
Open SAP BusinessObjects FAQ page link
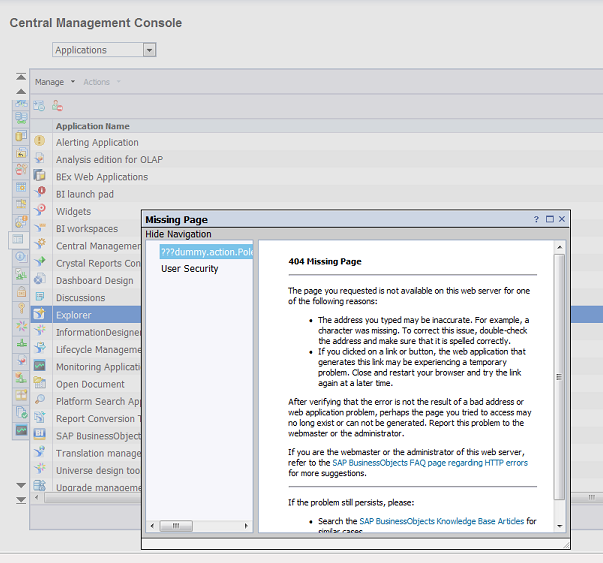point(430,463)
